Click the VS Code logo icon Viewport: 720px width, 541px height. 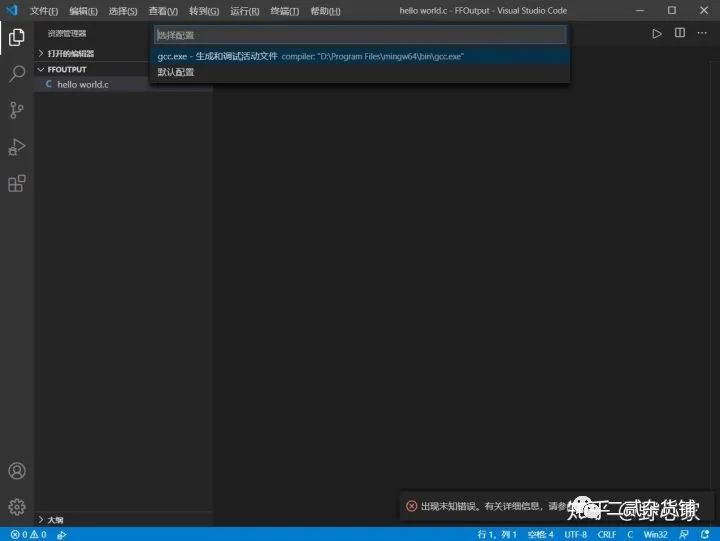click(12, 10)
